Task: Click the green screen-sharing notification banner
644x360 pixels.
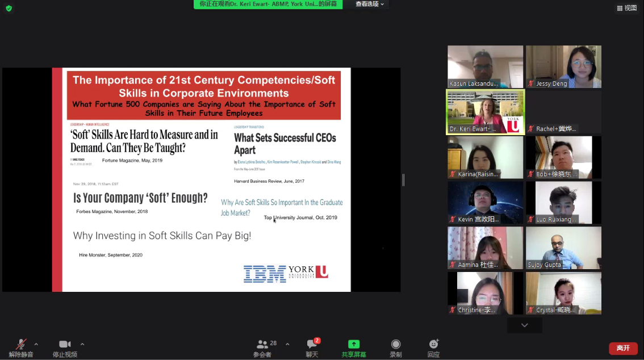Action: pos(268,4)
